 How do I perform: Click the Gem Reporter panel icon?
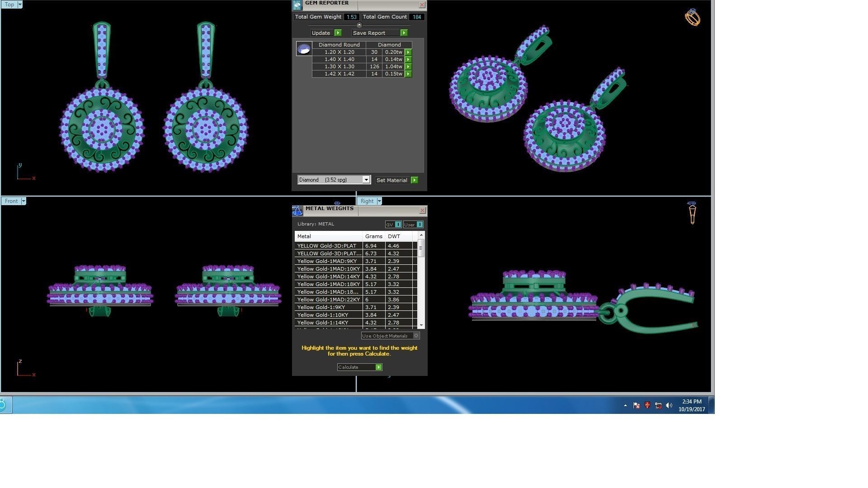pyautogui.click(x=297, y=5)
